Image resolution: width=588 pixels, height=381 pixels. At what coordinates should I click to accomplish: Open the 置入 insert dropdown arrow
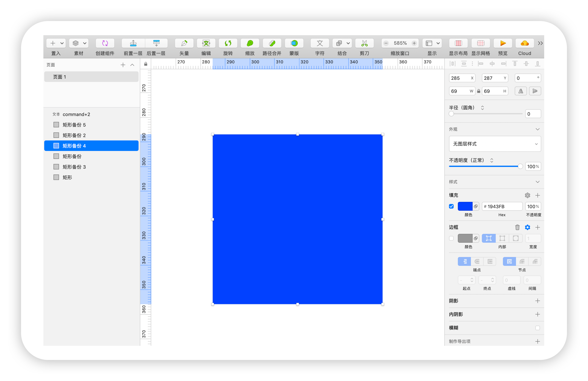pos(62,43)
